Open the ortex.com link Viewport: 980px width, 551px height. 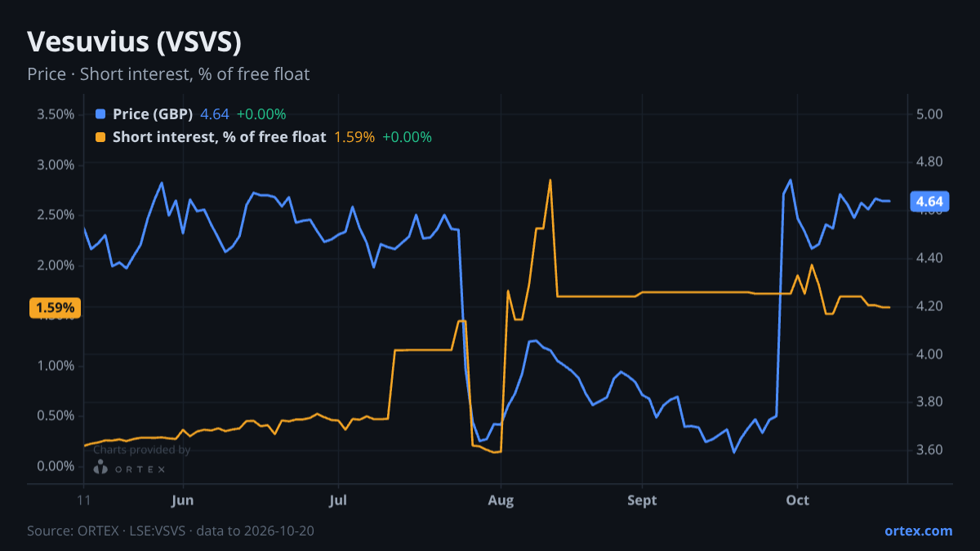click(x=919, y=531)
